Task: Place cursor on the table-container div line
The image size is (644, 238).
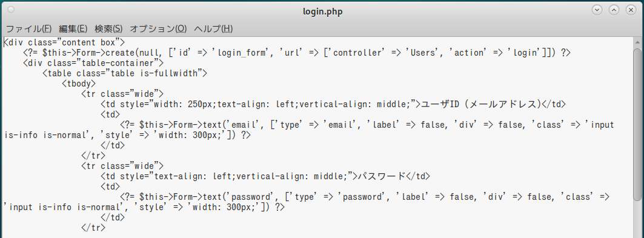Action: pos(93,63)
